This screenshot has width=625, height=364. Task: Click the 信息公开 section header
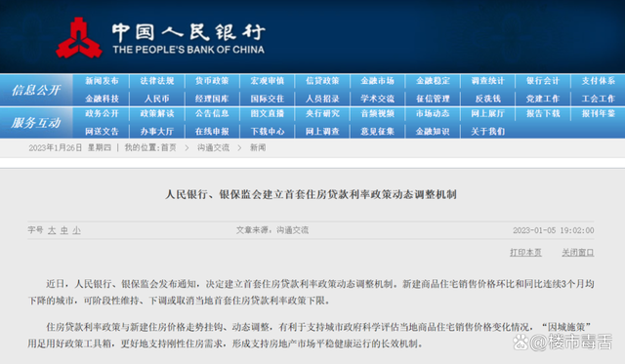(x=36, y=90)
